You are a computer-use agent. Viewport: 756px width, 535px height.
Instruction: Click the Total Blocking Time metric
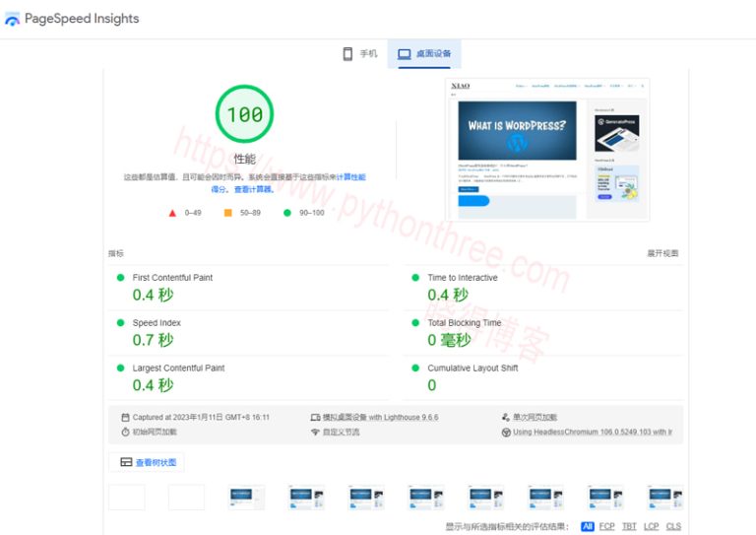click(464, 323)
